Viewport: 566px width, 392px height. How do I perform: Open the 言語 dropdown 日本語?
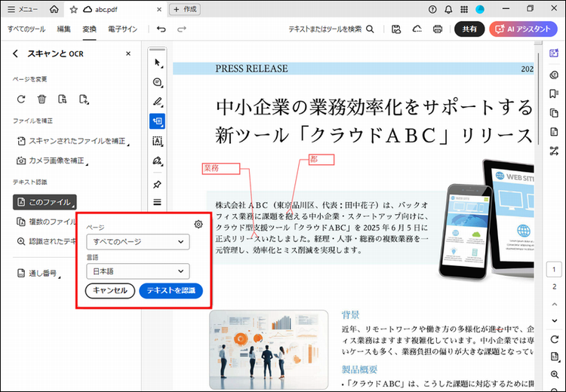pos(138,271)
